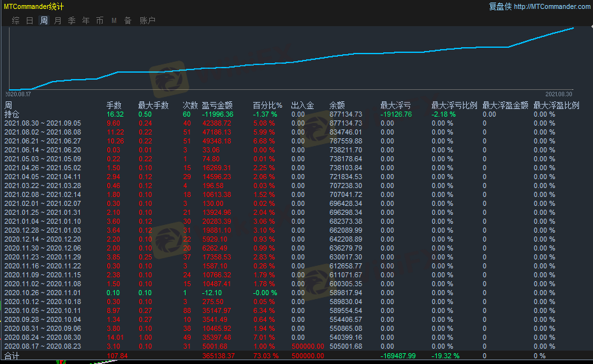Screen dimensions: 593x364
Task: Select the 币 currency tab
Action: [x=99, y=20]
